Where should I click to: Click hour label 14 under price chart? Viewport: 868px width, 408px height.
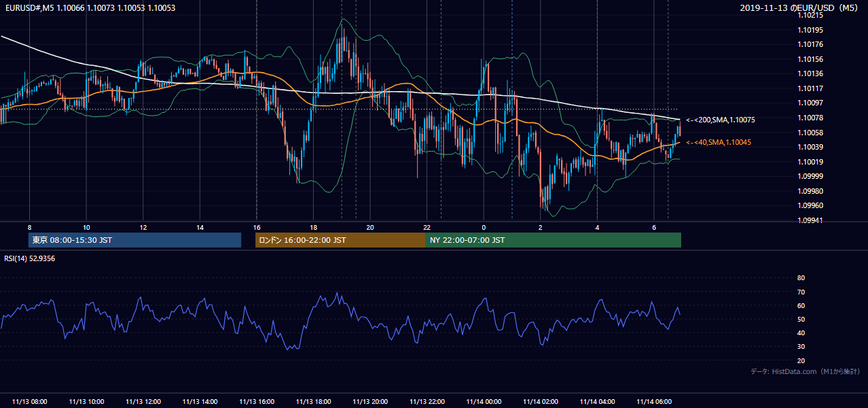(x=200, y=227)
